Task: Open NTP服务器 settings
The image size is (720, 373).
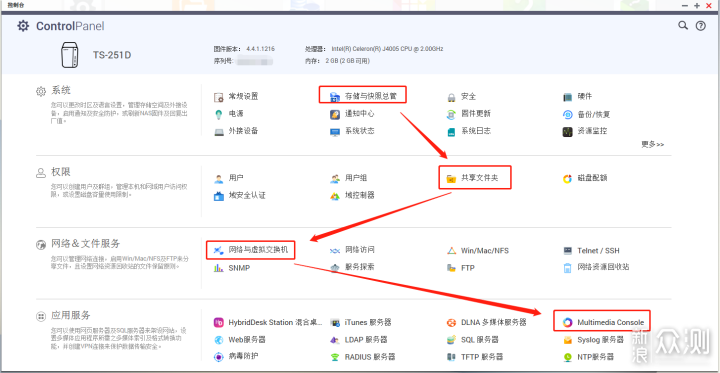Action: 588,357
